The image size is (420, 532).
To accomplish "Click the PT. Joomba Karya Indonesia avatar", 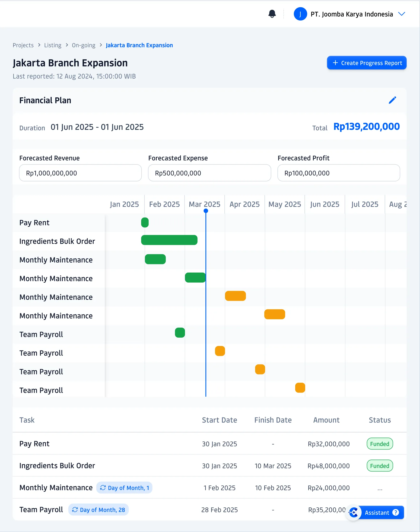I will point(300,14).
